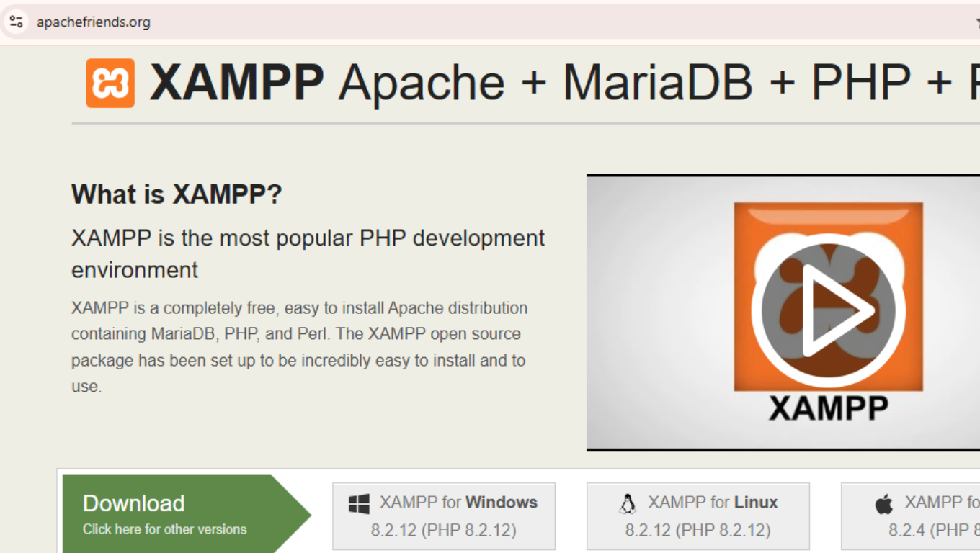Click "Click here for other versions" text
Viewport: 980px width, 553px height.
tap(165, 529)
